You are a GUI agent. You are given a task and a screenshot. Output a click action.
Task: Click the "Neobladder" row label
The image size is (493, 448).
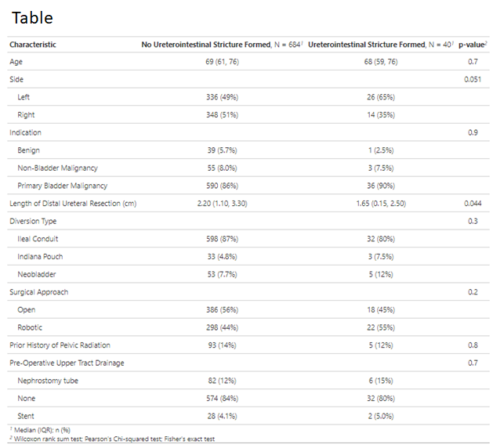click(37, 274)
